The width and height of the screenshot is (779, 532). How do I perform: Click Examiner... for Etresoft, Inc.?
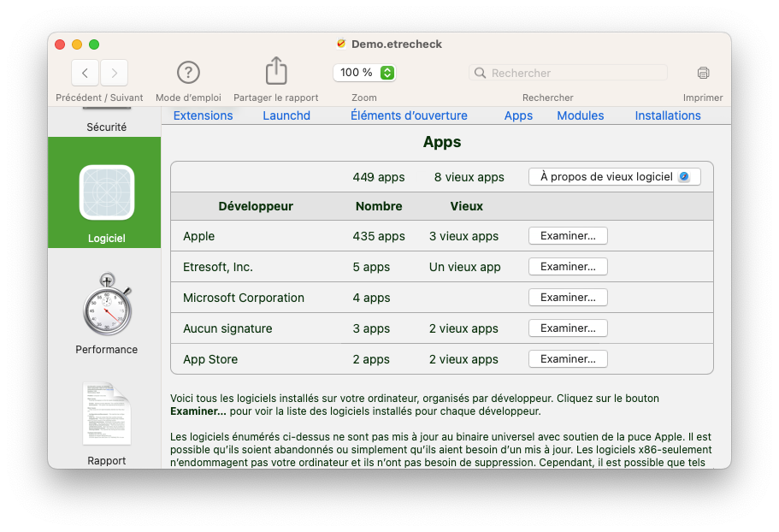568,267
